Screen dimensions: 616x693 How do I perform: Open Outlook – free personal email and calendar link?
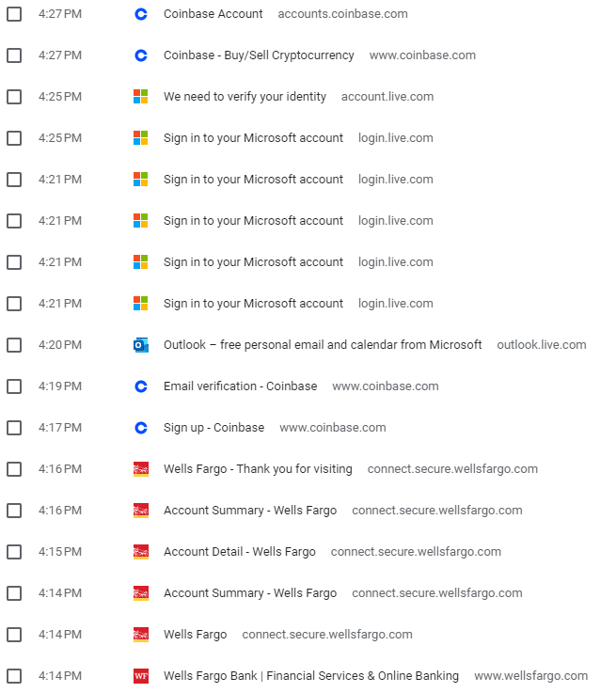click(x=323, y=345)
